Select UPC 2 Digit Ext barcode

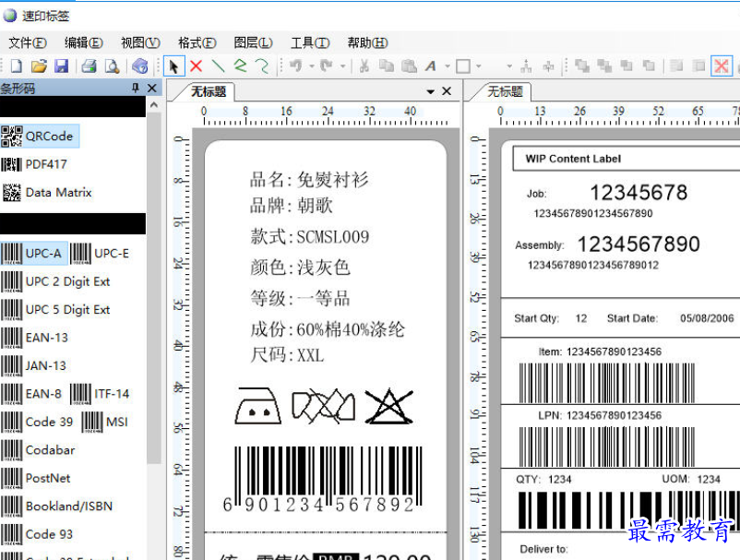tap(55, 281)
